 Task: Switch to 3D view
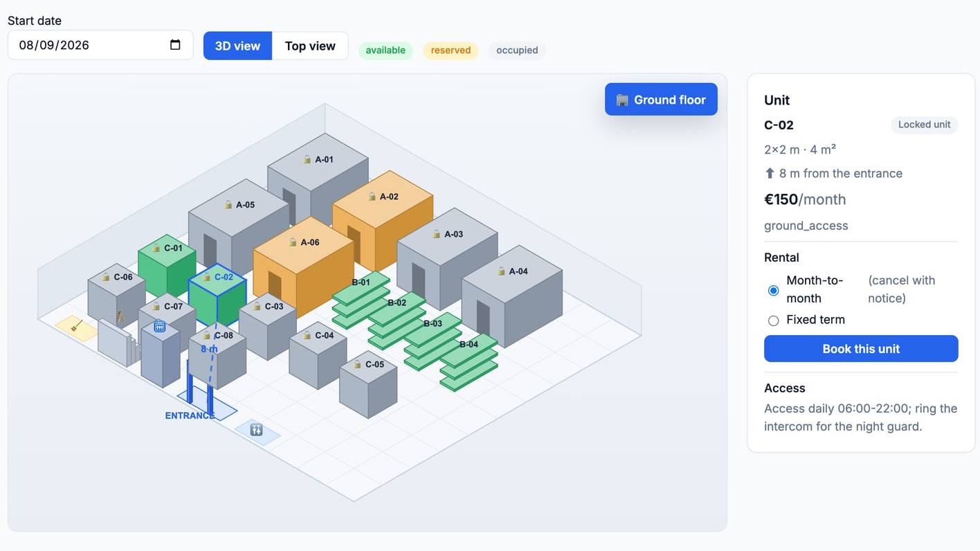pyautogui.click(x=237, y=46)
